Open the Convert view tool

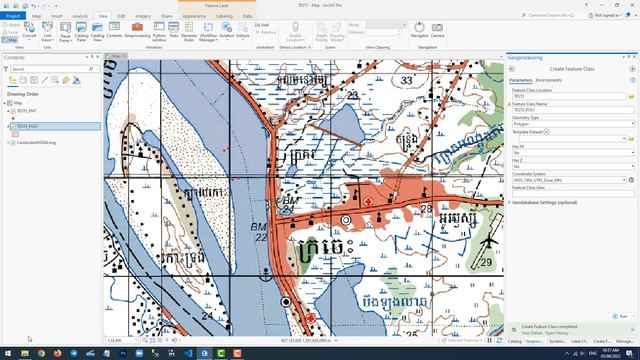pyautogui.click(x=29, y=31)
